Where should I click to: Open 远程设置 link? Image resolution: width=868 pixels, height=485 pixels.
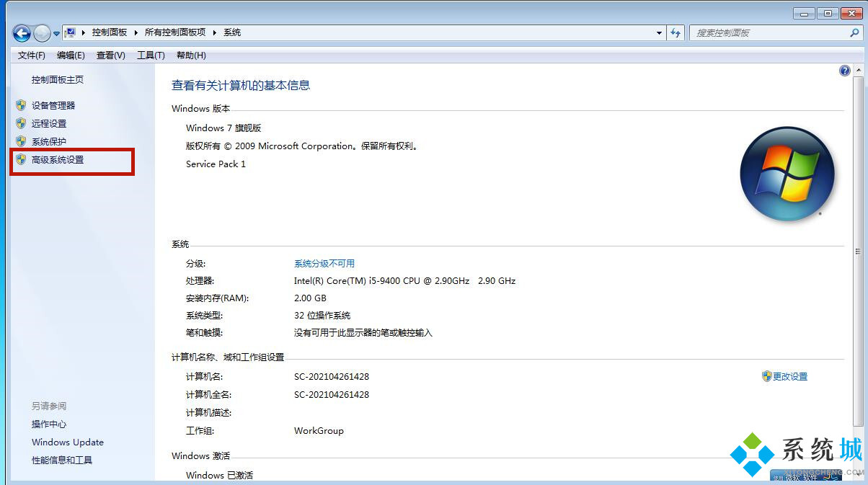coord(49,123)
